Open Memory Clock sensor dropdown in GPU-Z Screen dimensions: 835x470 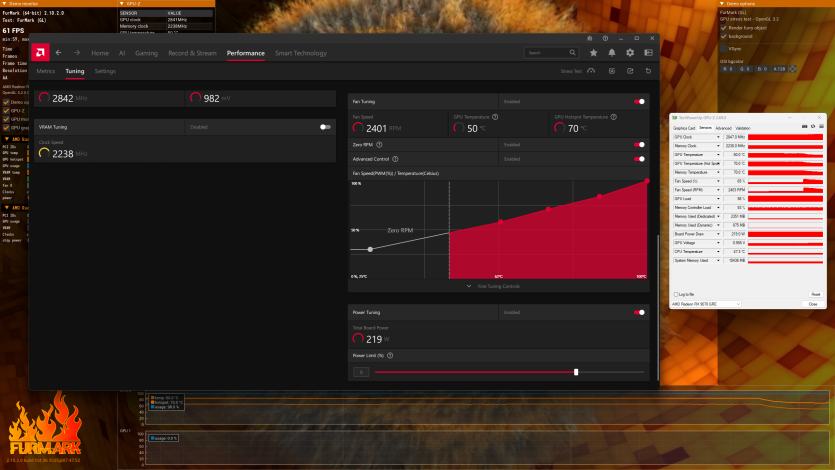tap(718, 146)
